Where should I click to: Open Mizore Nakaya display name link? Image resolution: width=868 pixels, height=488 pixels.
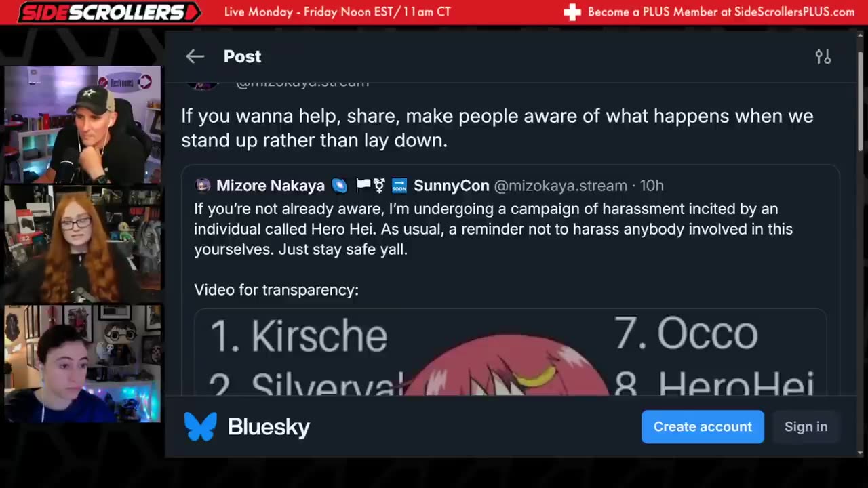point(270,186)
